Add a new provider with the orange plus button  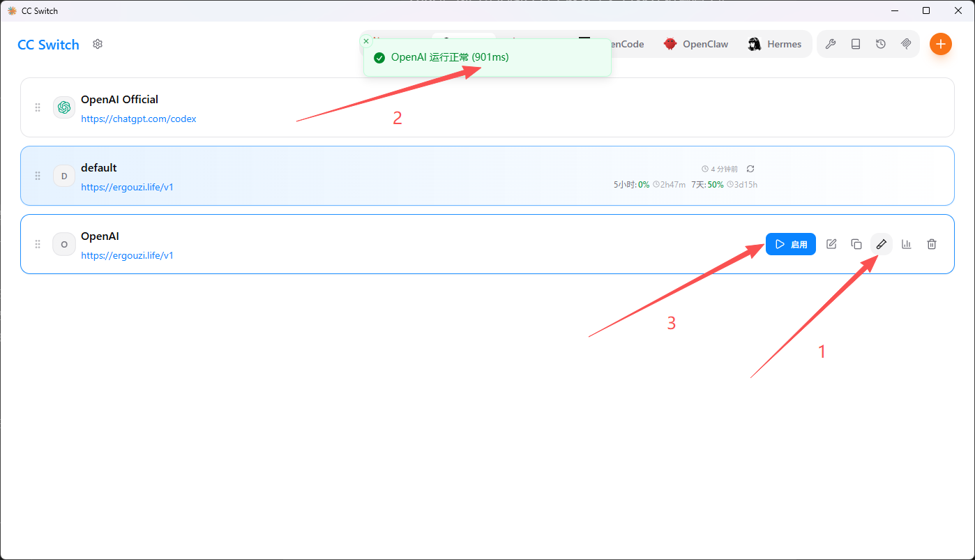(x=941, y=44)
